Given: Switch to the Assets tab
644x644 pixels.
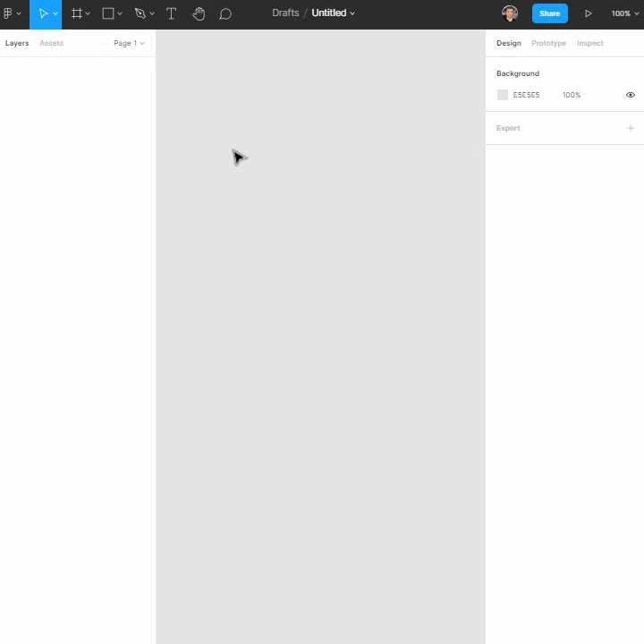Looking at the screenshot, I should pyautogui.click(x=51, y=43).
